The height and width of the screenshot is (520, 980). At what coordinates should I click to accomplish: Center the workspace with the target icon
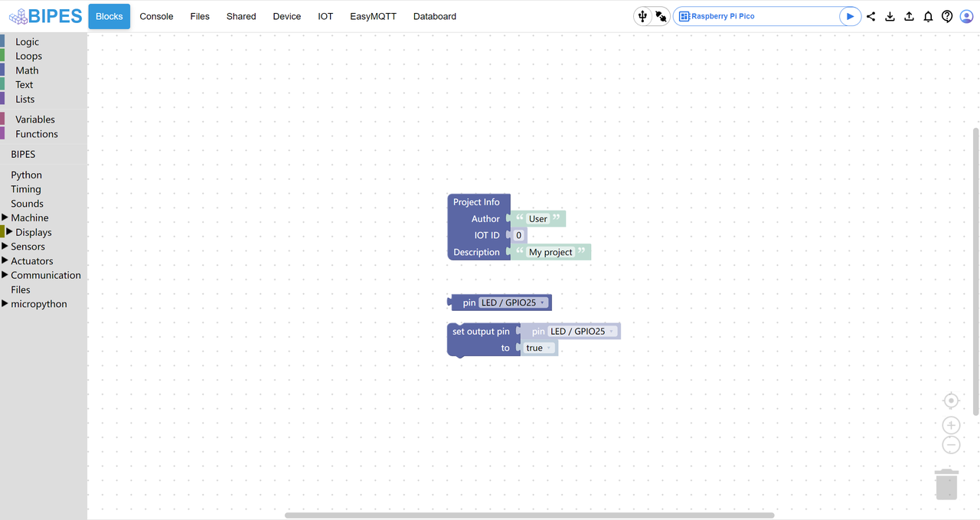(x=951, y=401)
